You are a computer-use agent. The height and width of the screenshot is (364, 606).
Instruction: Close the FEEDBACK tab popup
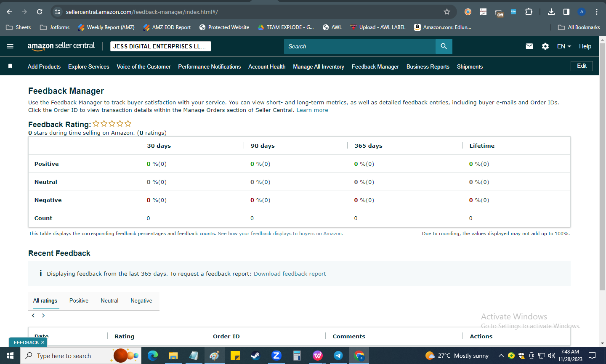[x=43, y=343]
